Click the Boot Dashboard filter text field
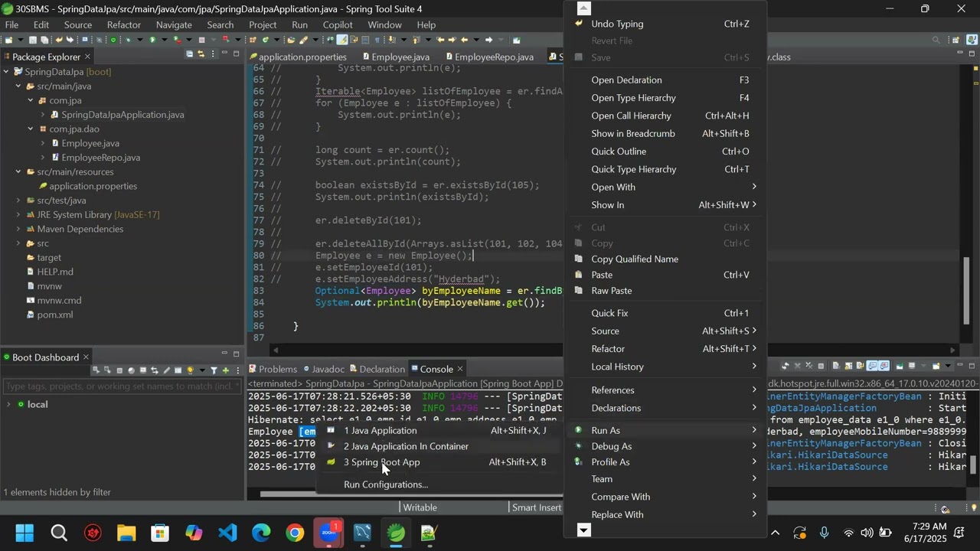This screenshot has height=551, width=980. point(122,386)
